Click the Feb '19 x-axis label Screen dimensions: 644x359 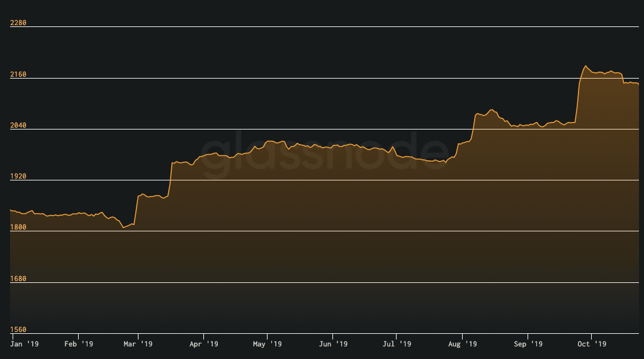tap(79, 344)
